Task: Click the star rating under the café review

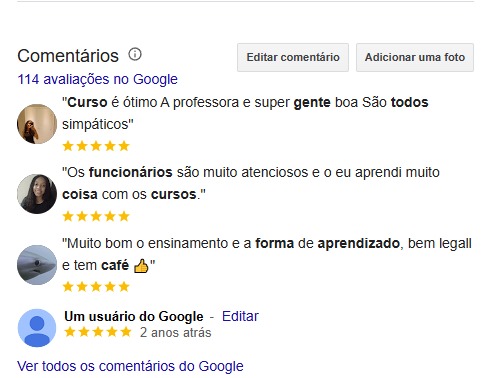Action: tap(96, 287)
